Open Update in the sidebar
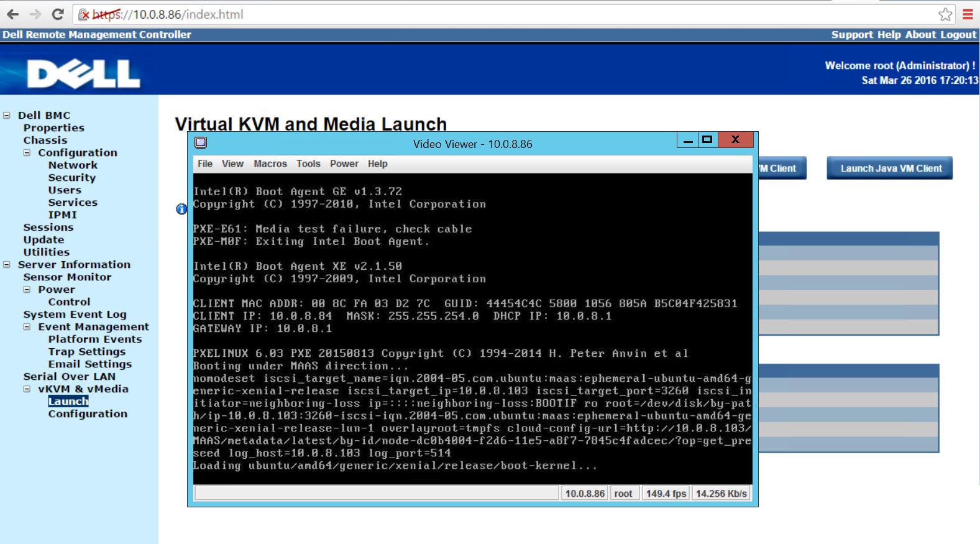980x544 pixels. (44, 239)
